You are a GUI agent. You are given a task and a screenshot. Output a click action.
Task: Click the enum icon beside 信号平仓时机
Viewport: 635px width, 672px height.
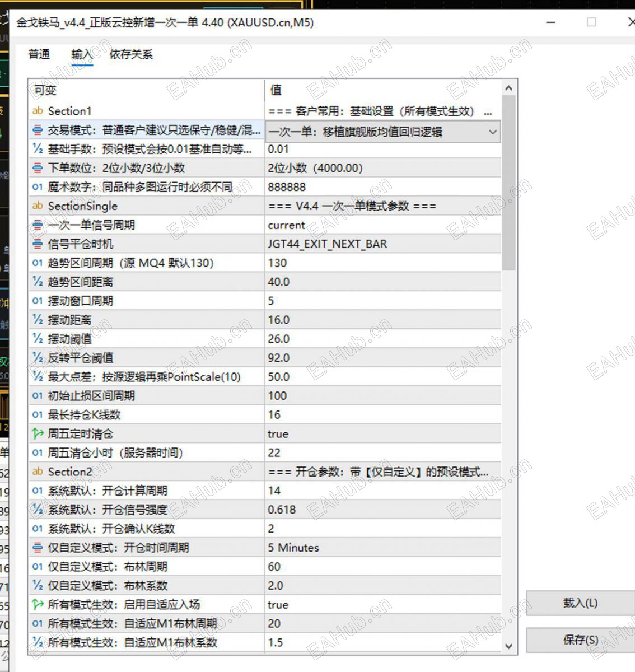point(38,244)
